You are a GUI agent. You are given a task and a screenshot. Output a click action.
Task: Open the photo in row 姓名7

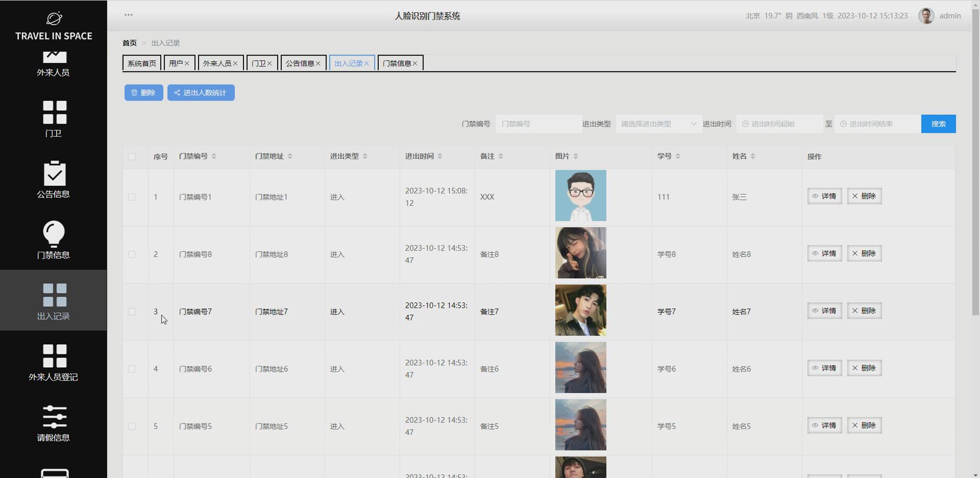[581, 310]
